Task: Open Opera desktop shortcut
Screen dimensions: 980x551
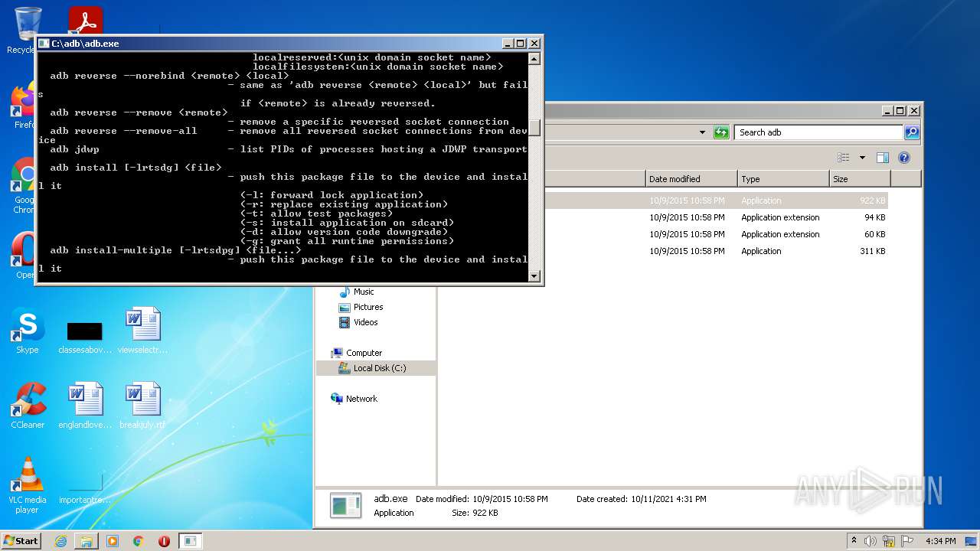Action: click(x=24, y=256)
